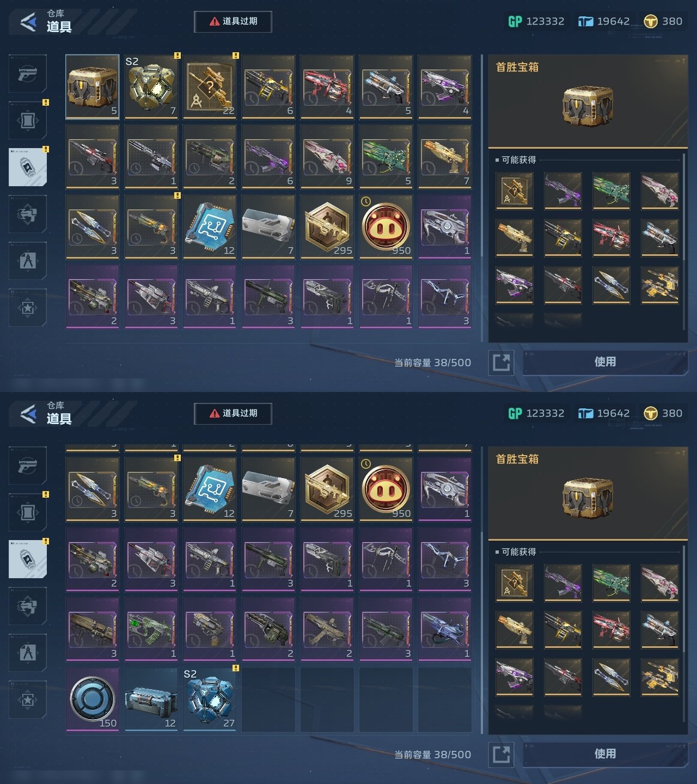Pick the green weapon skin in the gold-framed row
Viewport: 697px width, 784px height.
pos(386,157)
